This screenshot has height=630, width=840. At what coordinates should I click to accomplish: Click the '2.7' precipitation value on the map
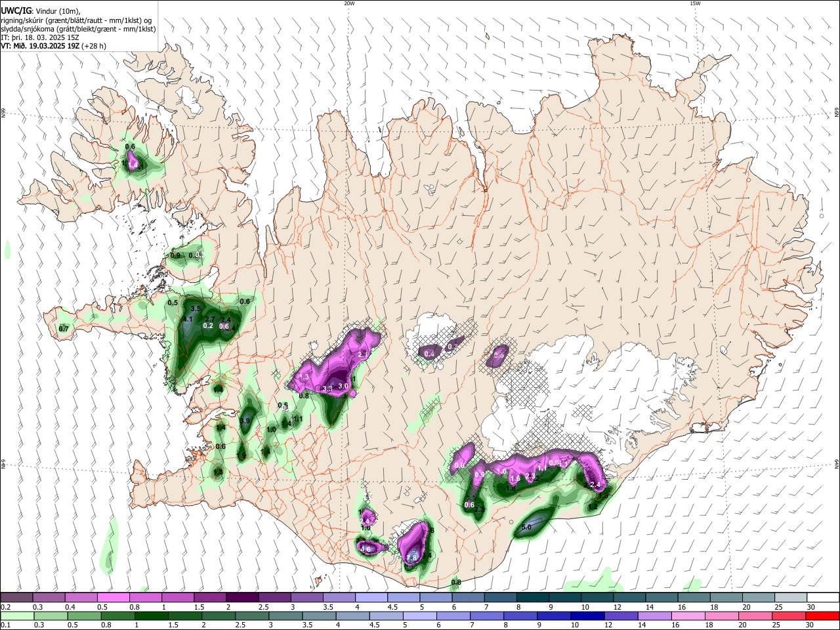coord(210,318)
